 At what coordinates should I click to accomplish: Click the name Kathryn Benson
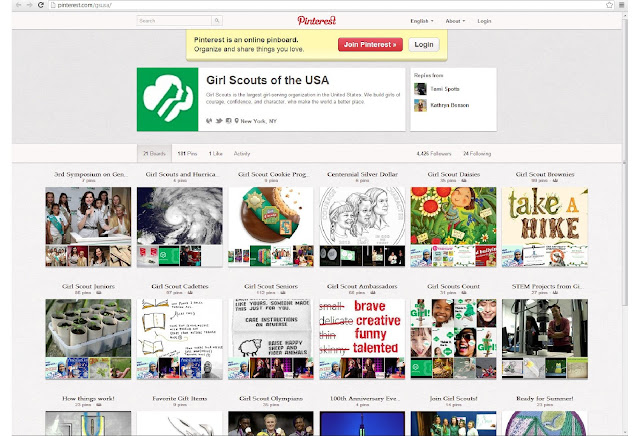tap(450, 105)
